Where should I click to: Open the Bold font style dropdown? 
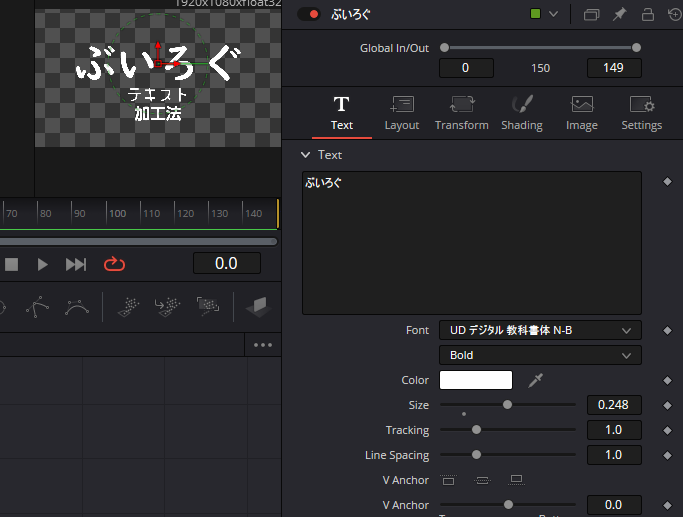coord(540,355)
